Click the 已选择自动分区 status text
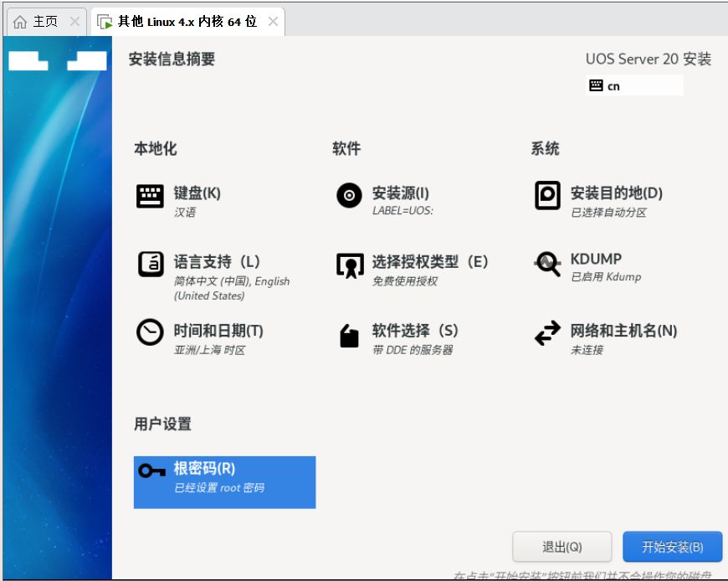Screen dimensions: 728x581 click(x=608, y=213)
